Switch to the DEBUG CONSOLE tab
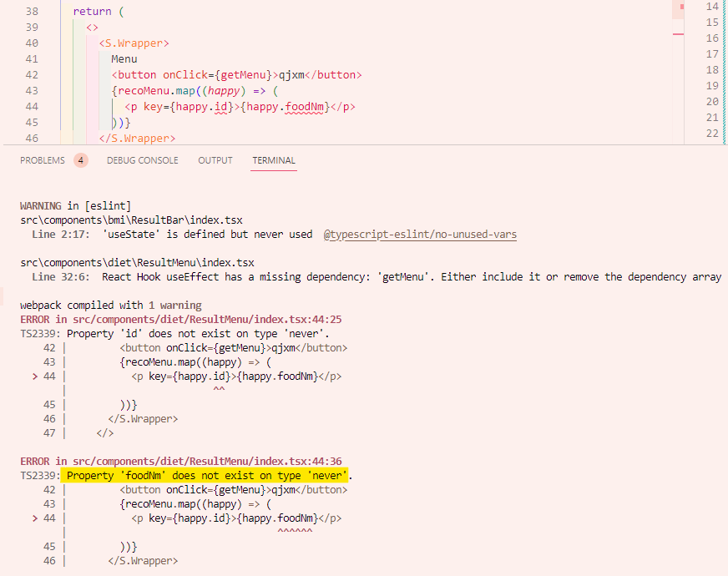 pyautogui.click(x=143, y=160)
